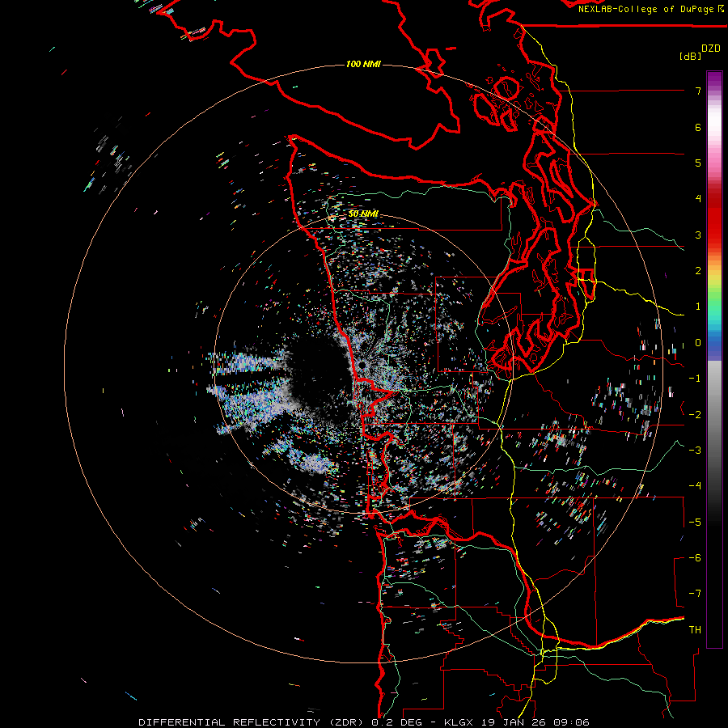
Task: Click the 0.2 DEG elevation text
Action: (x=397, y=722)
